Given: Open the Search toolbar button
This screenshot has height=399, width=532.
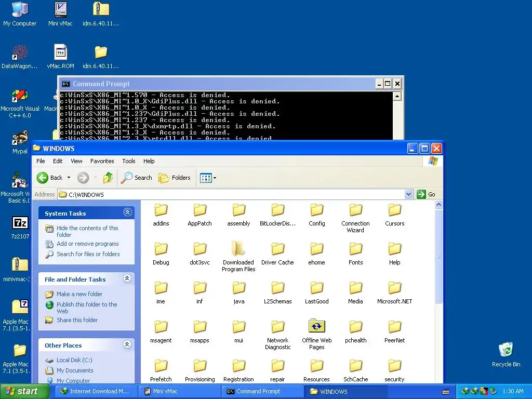Looking at the screenshot, I should point(137,178).
